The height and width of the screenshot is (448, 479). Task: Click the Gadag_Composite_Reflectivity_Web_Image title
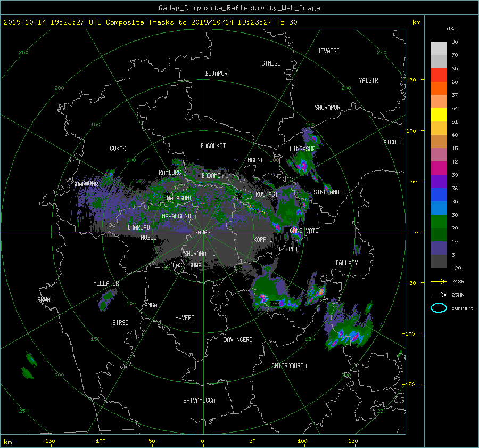239,8
